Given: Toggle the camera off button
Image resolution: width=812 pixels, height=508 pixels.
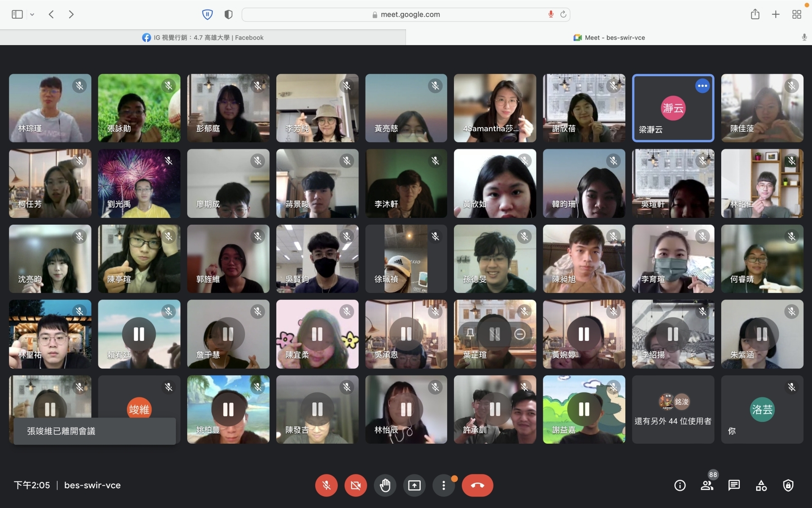Looking at the screenshot, I should [x=356, y=485].
